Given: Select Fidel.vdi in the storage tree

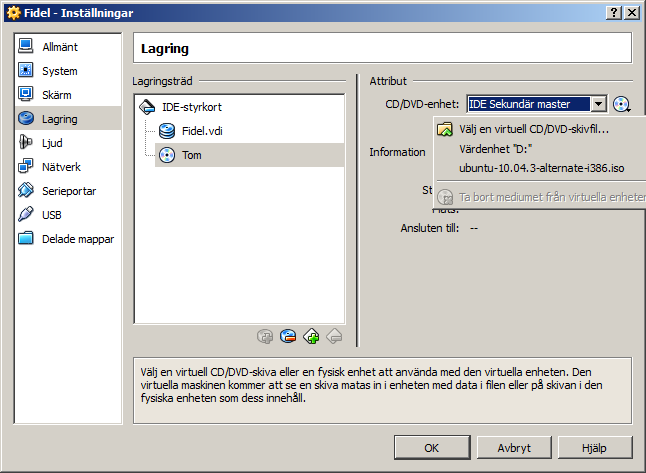Looking at the screenshot, I should click(202, 131).
